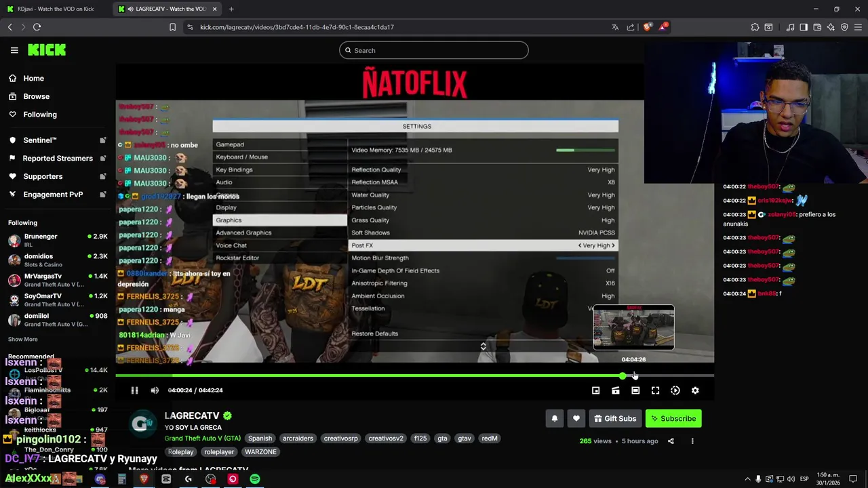Click the Search input field

click(433, 50)
